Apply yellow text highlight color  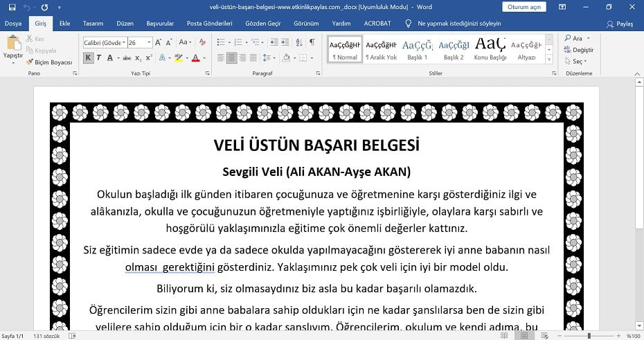click(178, 58)
